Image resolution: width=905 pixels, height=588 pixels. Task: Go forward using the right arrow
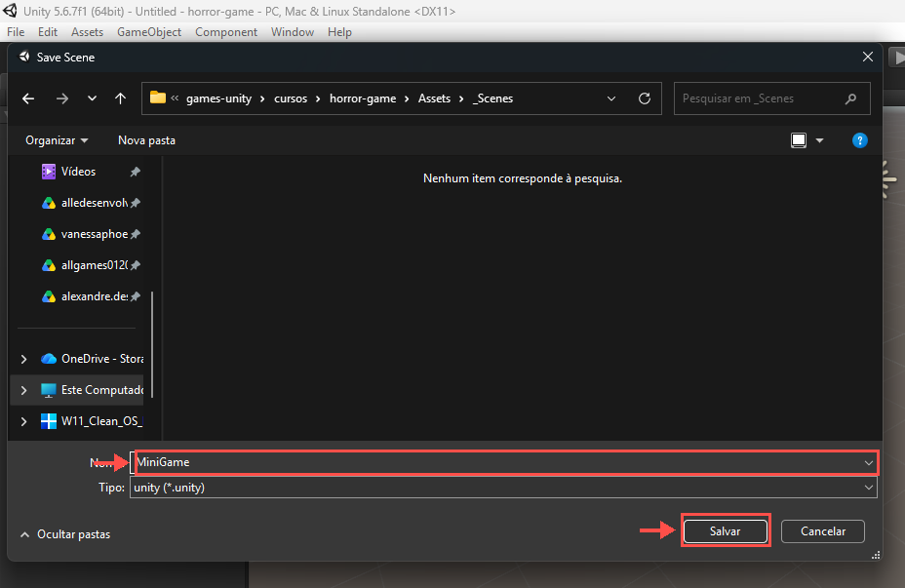coord(62,98)
